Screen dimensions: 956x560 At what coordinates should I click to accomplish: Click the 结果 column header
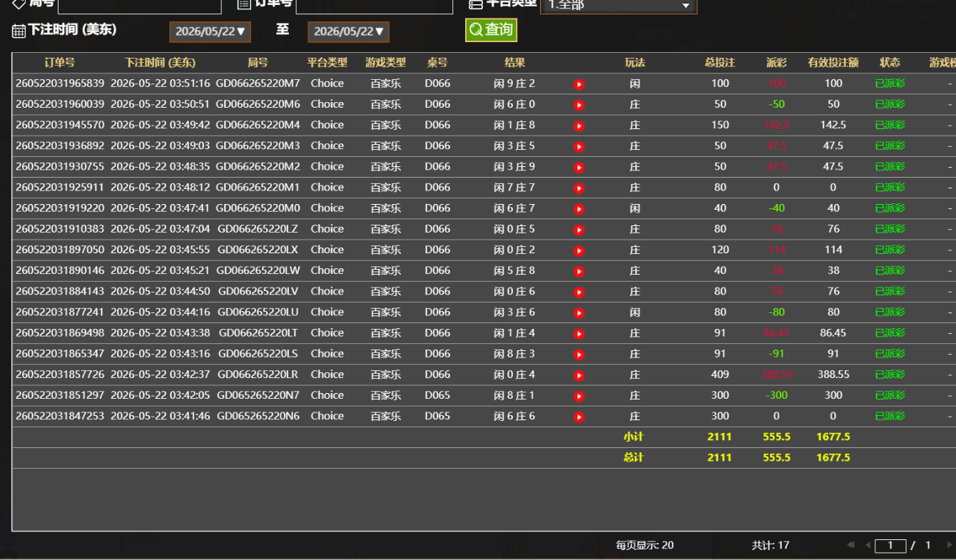514,63
